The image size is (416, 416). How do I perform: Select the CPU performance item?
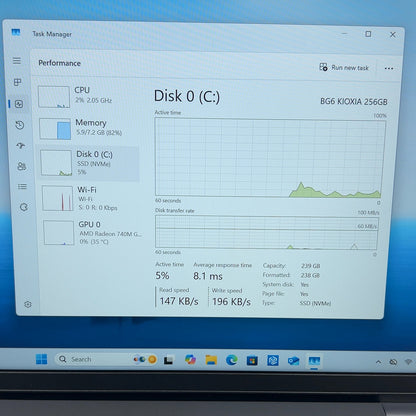[88, 97]
